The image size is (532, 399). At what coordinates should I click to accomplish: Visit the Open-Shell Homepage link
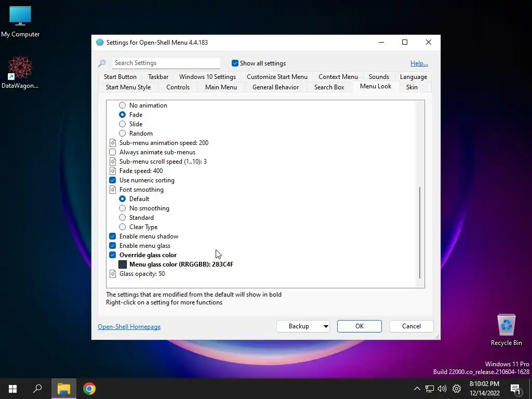pyautogui.click(x=129, y=327)
